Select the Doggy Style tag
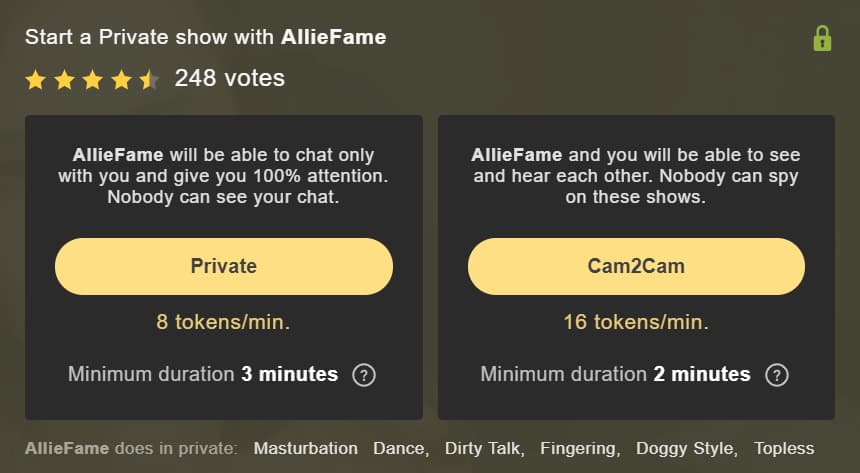 click(x=687, y=448)
